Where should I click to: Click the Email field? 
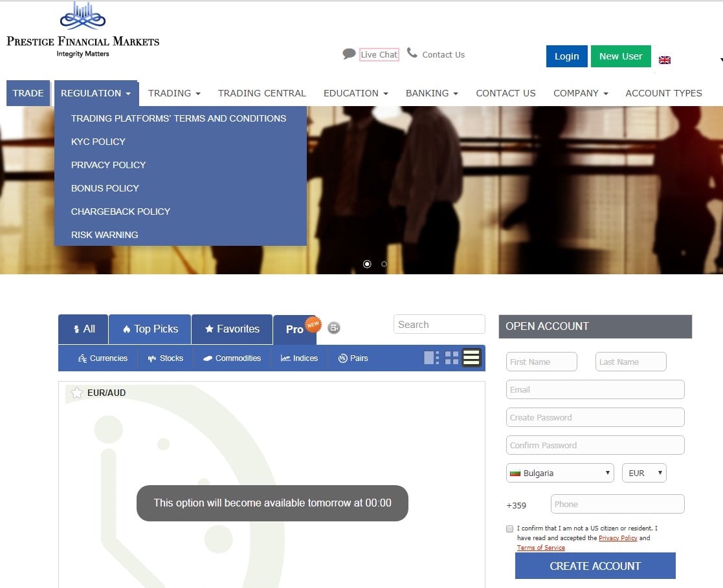595,389
